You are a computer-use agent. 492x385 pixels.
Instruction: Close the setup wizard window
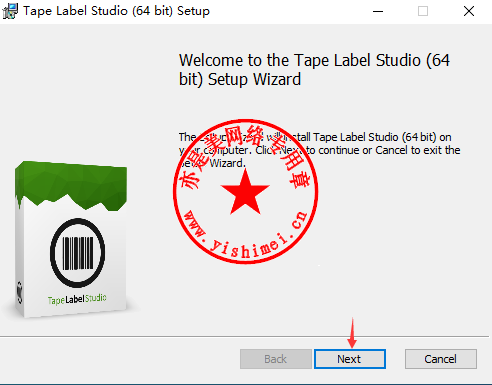(469, 11)
